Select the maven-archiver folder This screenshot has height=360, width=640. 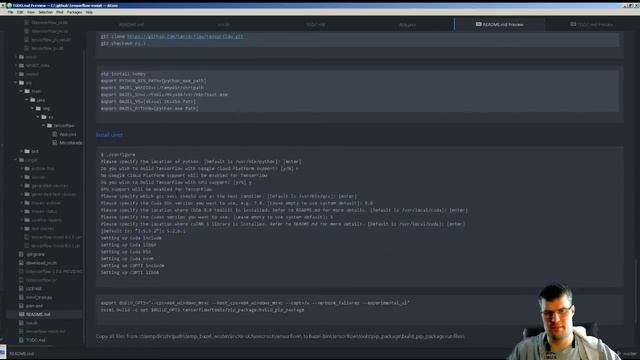[46, 203]
